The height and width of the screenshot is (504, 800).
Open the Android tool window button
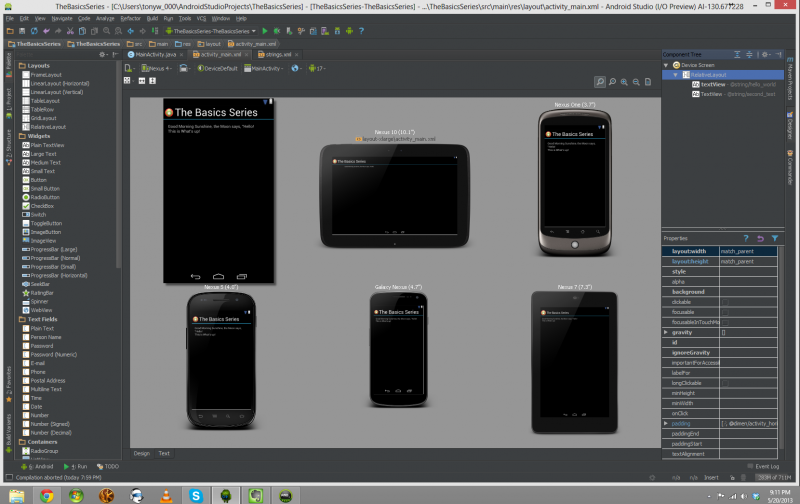37,466
